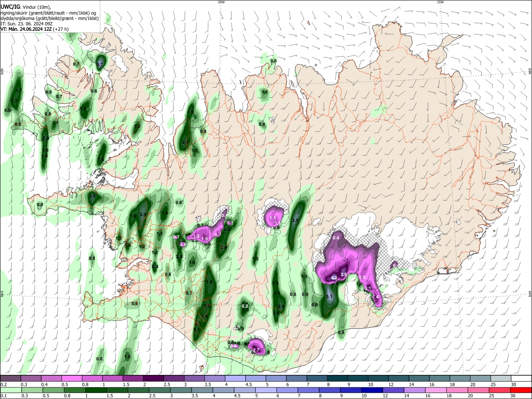Click the '20W' longitude label
The height and width of the screenshot is (399, 532).
coord(221,2)
